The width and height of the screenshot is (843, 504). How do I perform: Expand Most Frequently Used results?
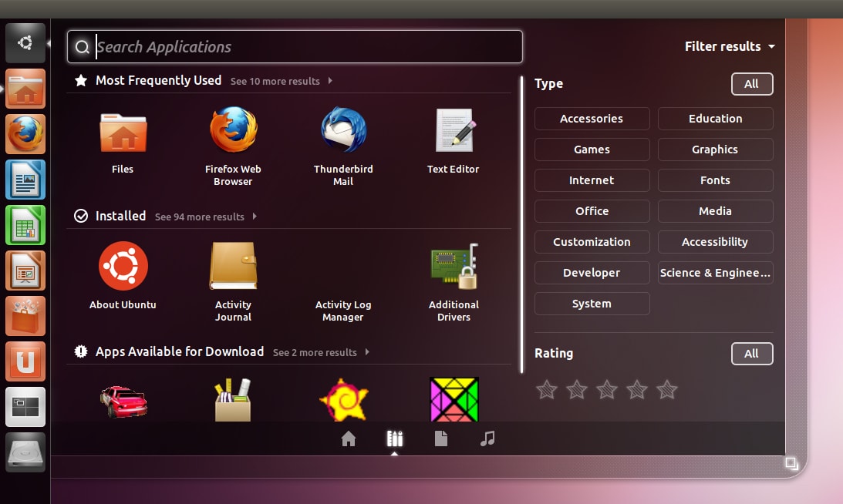[282, 81]
